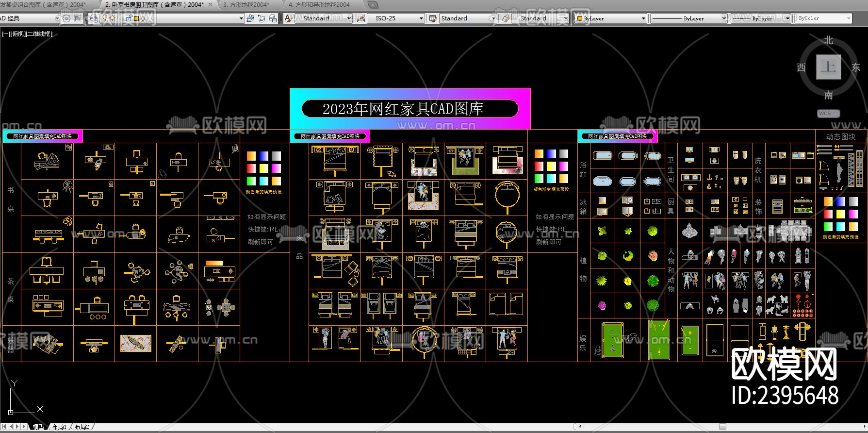Click the 植物 category label
Viewport: 868px width, 433px height.
click(583, 269)
